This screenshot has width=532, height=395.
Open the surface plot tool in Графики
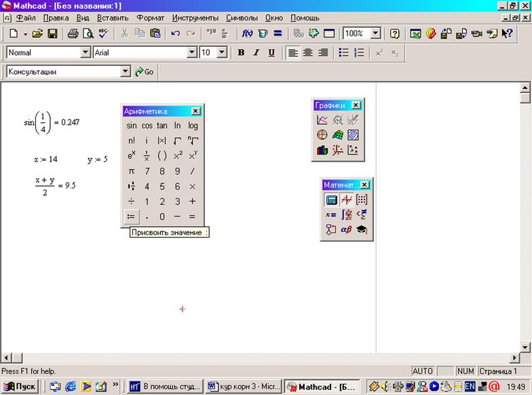tap(337, 135)
